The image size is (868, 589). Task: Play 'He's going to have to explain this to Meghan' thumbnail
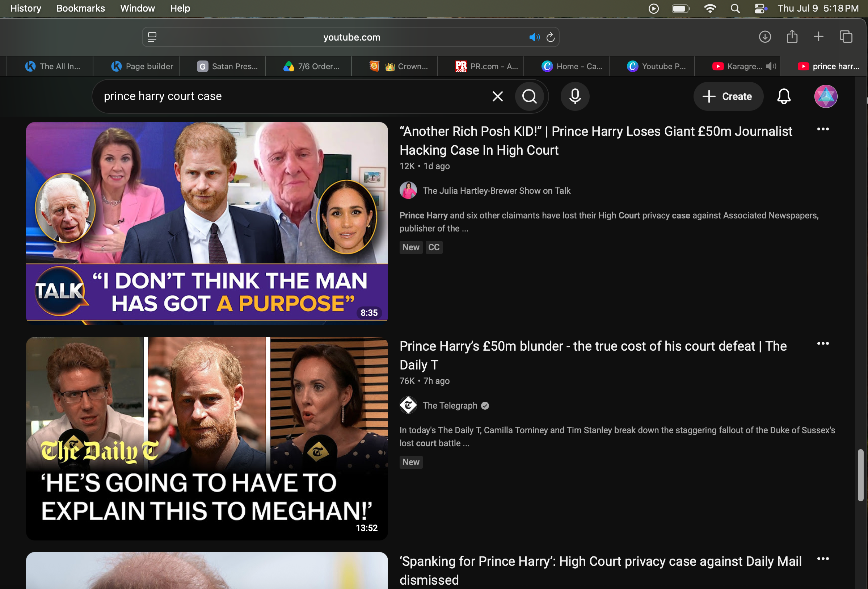[207, 438]
